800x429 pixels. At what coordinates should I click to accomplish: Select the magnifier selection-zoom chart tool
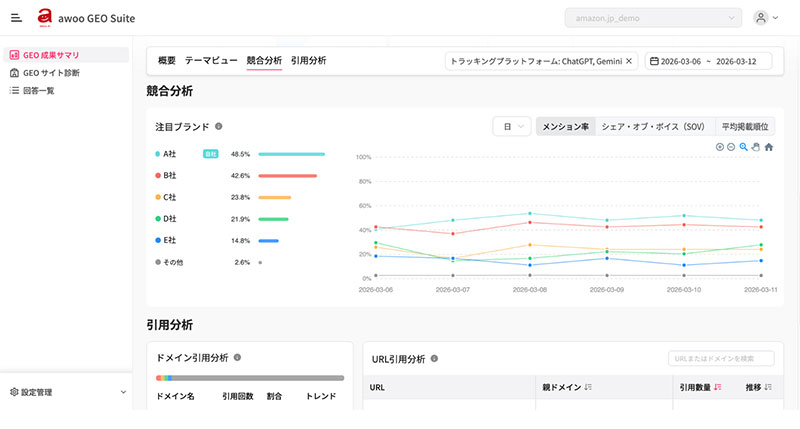click(743, 147)
